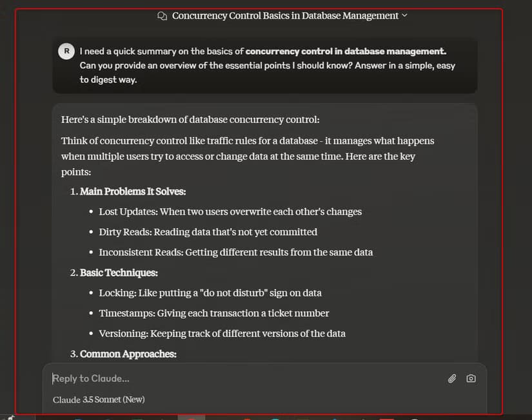Open the Concurrency Control Basics conversation title menu
The width and height of the screenshot is (532, 420).
(x=285, y=15)
